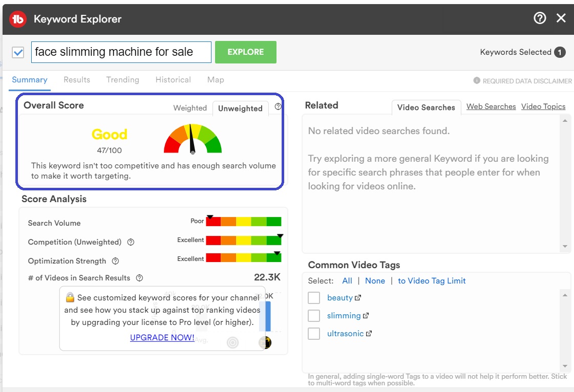The width and height of the screenshot is (574, 392).
Task: Select None of the video tags
Action: 375,281
